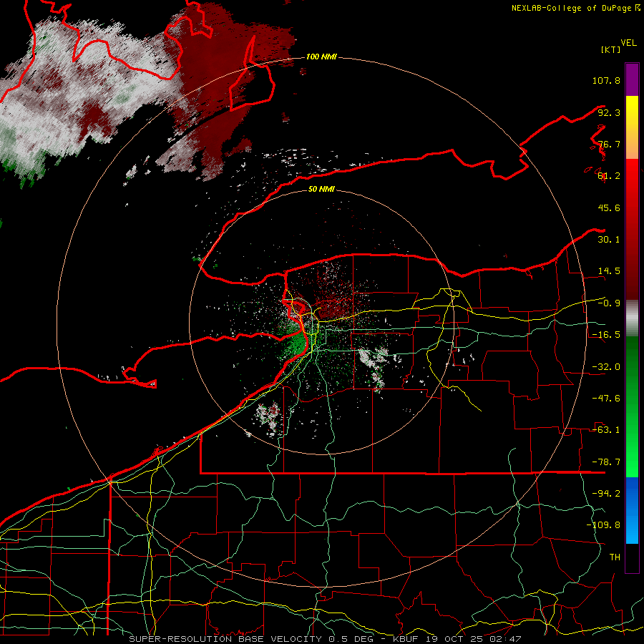
Task: Click the -109.8 legend value
Action: [603, 525]
